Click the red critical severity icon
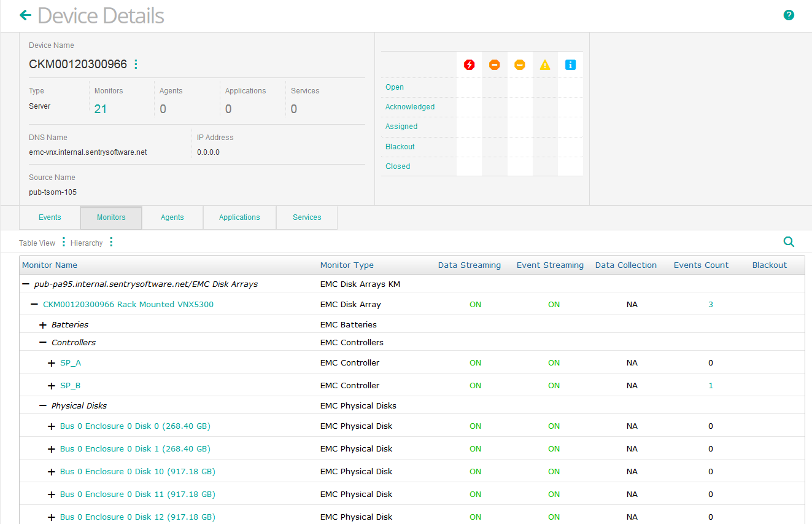 [x=469, y=65]
